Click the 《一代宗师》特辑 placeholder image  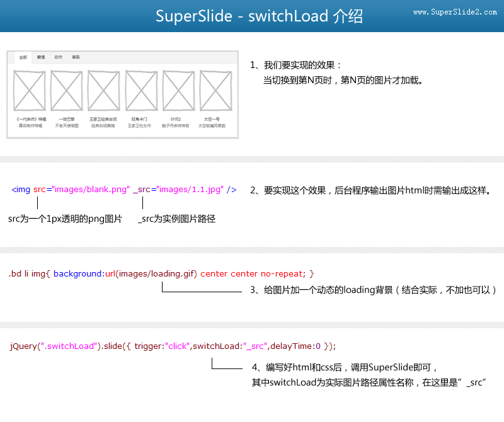[29, 91]
